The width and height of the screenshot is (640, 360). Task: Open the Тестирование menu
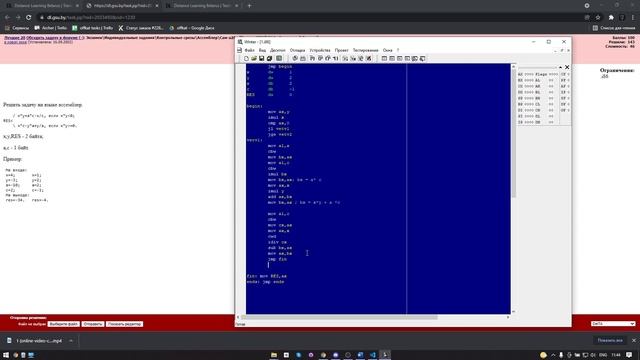(365, 50)
